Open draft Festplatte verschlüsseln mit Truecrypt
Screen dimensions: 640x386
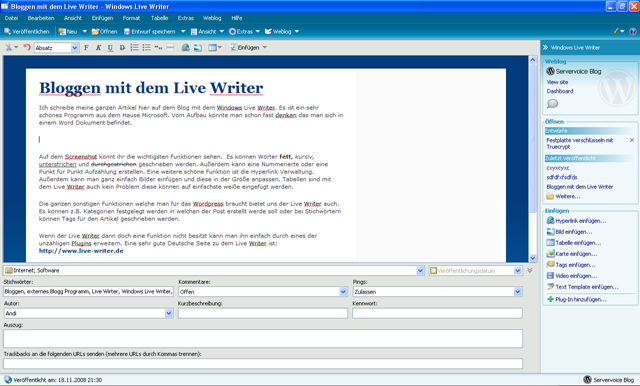tap(580, 143)
